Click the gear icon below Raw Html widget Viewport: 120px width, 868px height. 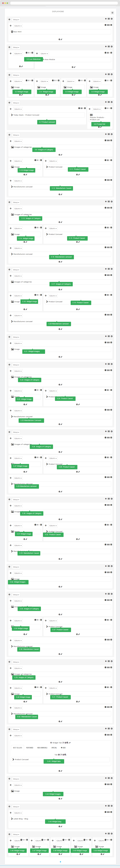[x=59, y=39]
